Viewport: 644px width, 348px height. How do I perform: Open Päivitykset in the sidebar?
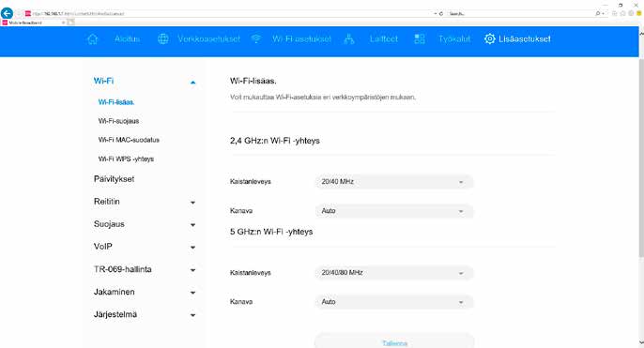pyautogui.click(x=114, y=179)
